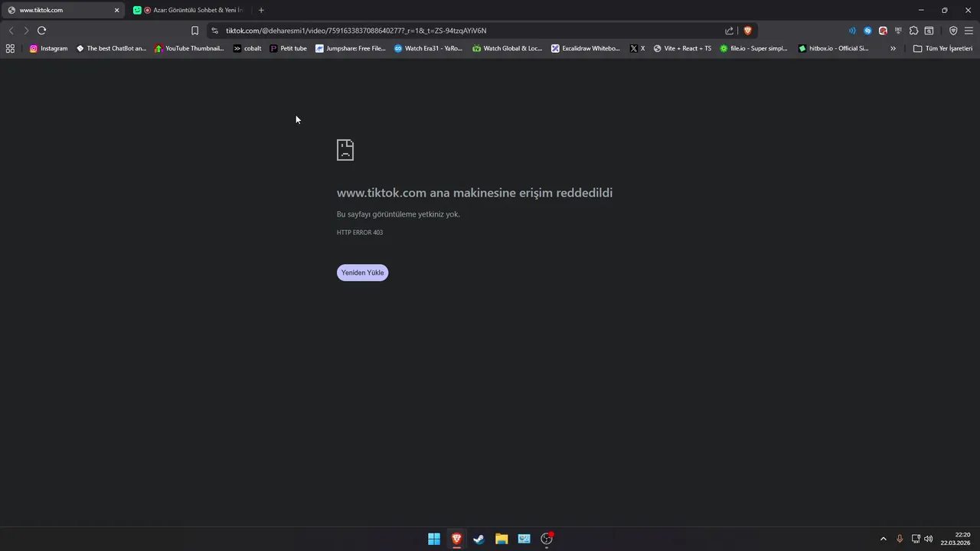Close the www.tiktok.com tab
This screenshot has width=980, height=551.
117,10
